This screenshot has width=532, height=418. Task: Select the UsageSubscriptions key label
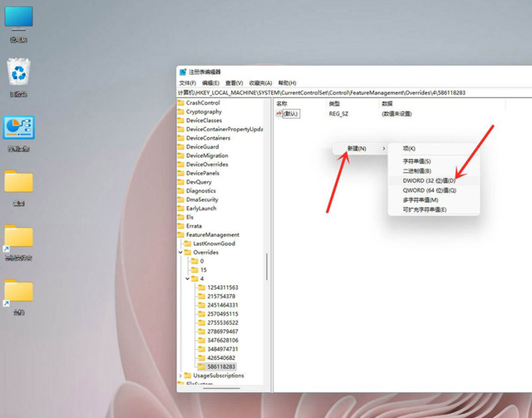tap(219, 376)
